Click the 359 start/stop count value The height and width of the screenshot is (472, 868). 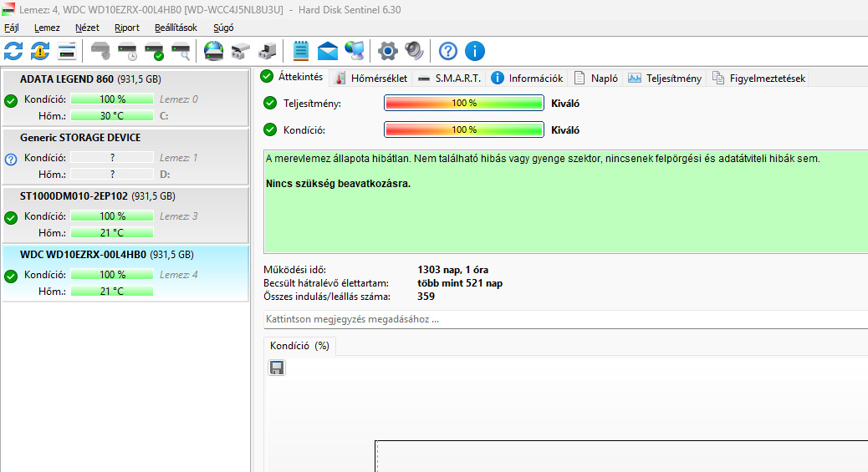(x=426, y=297)
